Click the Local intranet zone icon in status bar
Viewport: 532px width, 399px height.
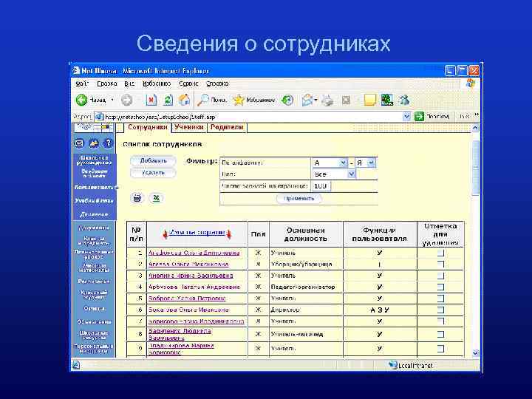[393, 365]
